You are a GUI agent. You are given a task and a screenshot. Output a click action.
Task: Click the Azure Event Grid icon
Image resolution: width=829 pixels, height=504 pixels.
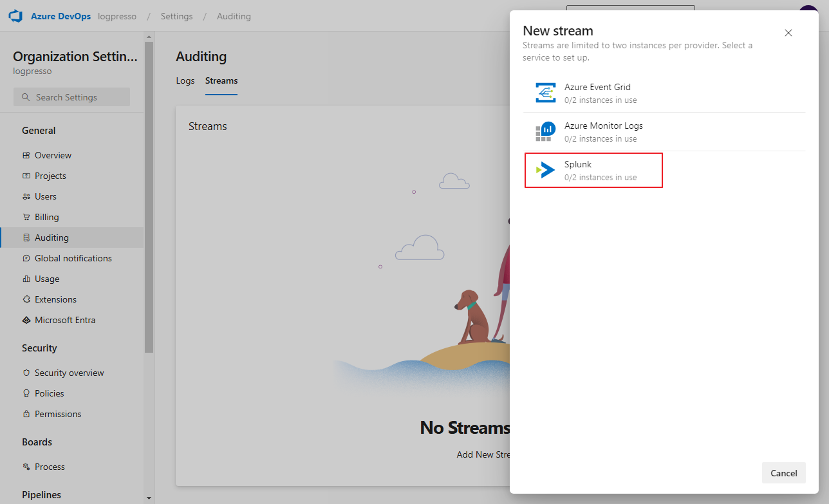pos(546,93)
